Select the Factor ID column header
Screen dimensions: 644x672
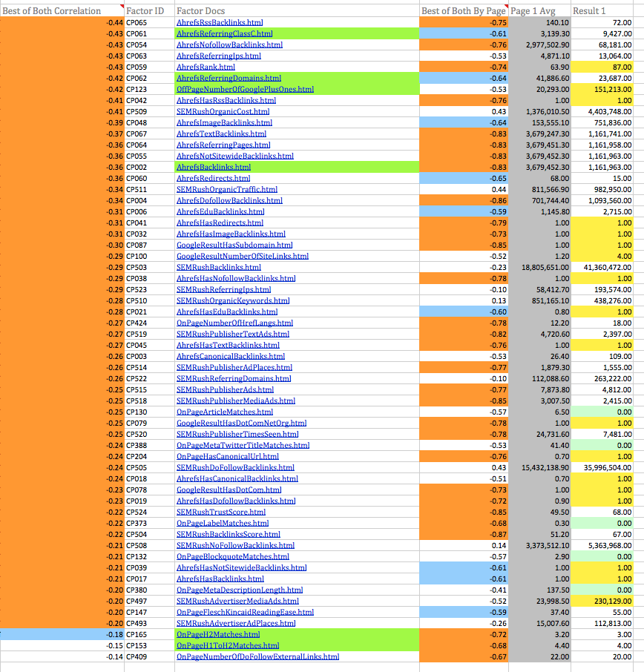150,11
